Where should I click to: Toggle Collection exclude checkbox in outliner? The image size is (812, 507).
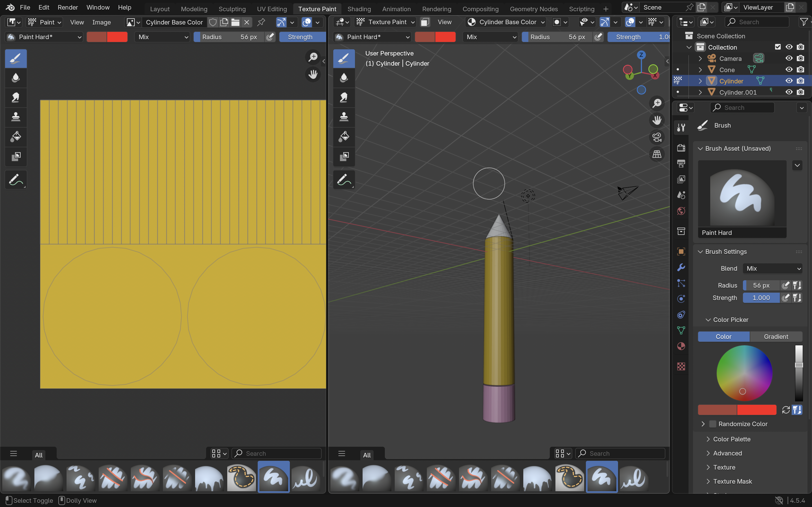pos(778,47)
